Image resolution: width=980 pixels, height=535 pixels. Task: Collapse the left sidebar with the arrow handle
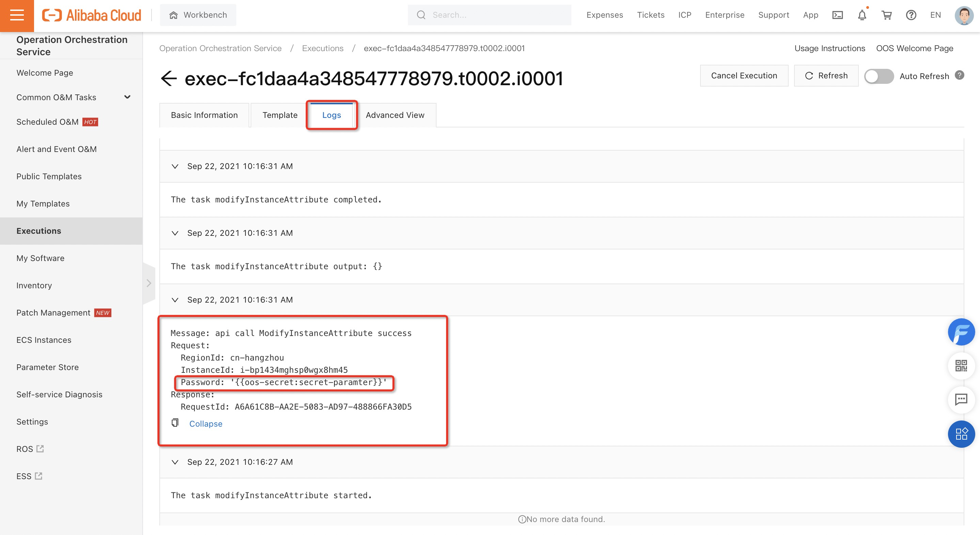point(149,283)
